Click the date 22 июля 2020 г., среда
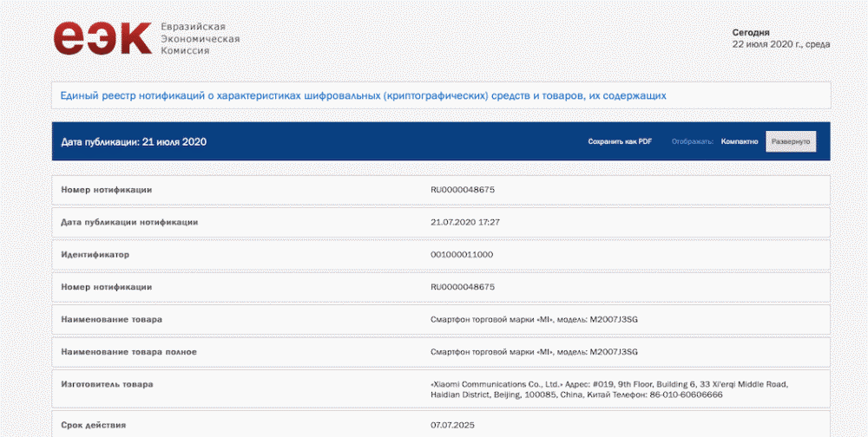The image size is (868, 437). pyautogui.click(x=781, y=44)
